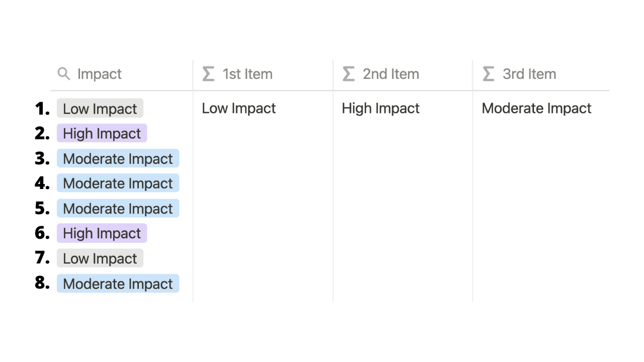Select the purple High Impact tag in row 6

tap(102, 233)
